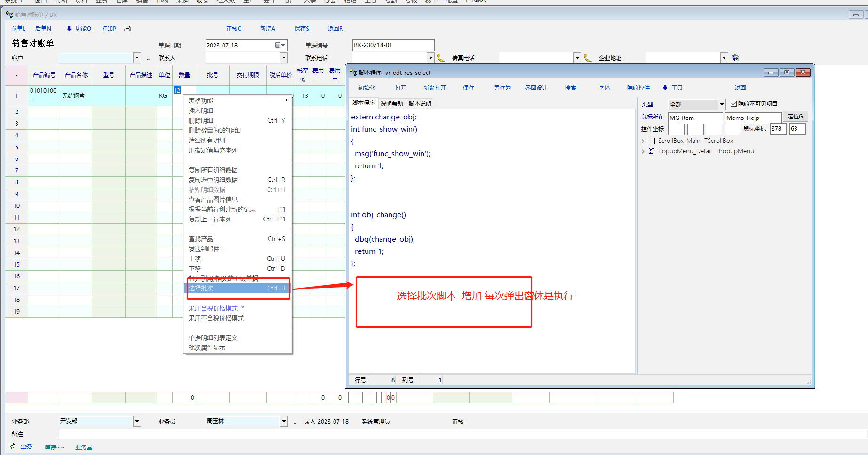Open the 类型 dropdown showing 全部
This screenshot has height=455, width=868.
[x=721, y=104]
